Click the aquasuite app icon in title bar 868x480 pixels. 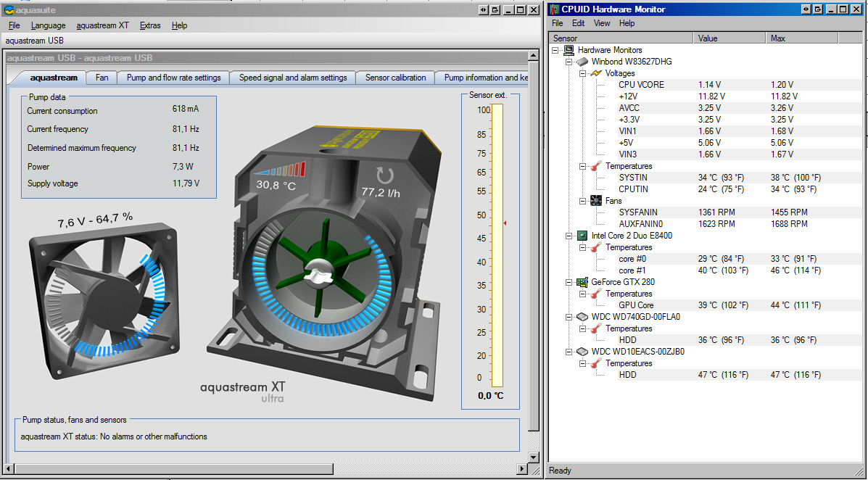(x=8, y=10)
